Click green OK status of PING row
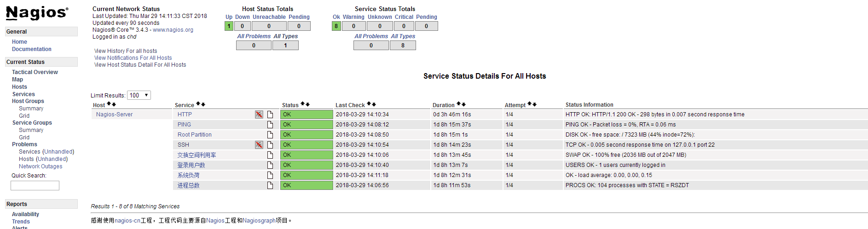This screenshot has height=229, width=868. 307,125
